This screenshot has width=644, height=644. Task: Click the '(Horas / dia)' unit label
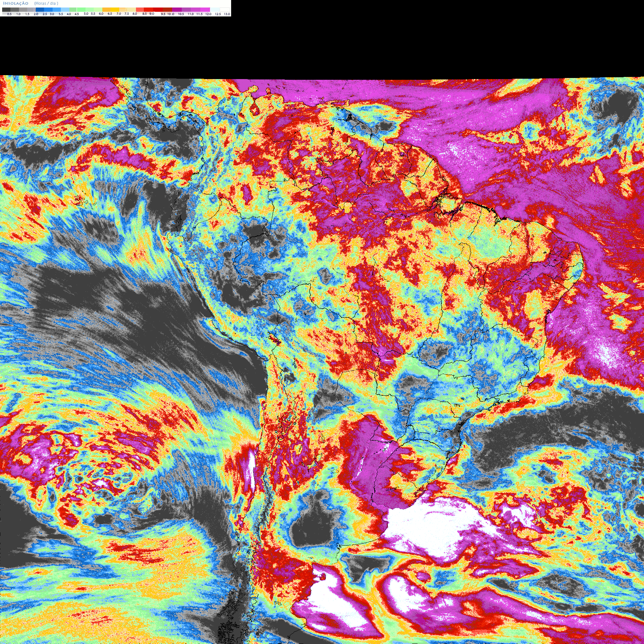click(46, 3)
